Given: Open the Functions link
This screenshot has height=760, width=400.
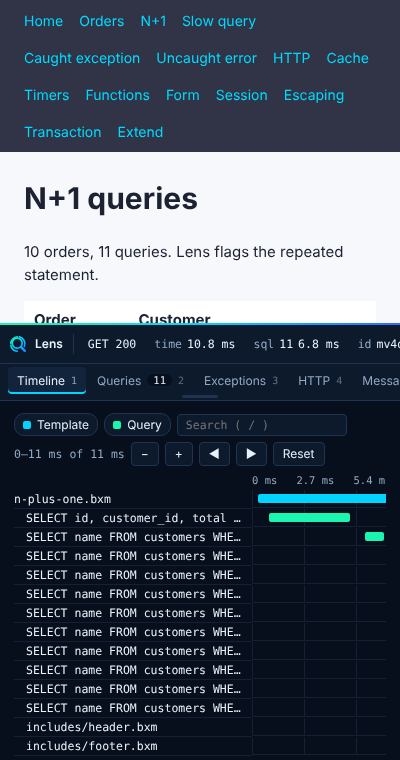Looking at the screenshot, I should tap(117, 95).
